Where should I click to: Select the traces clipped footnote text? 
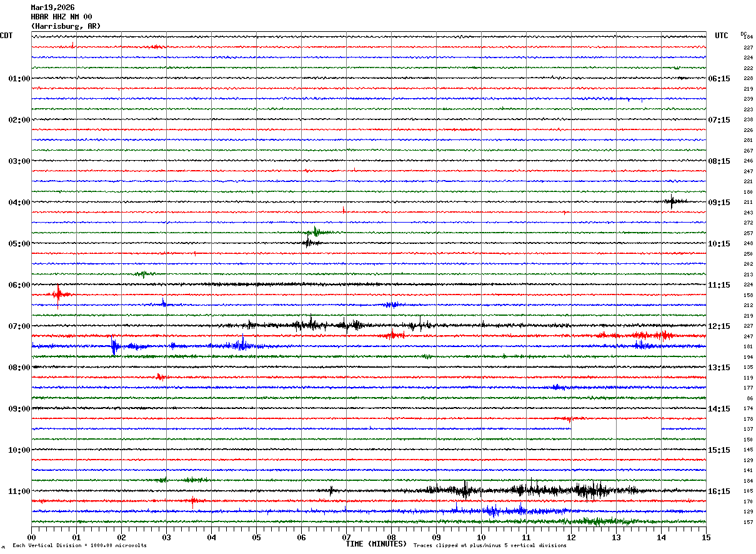[490, 545]
